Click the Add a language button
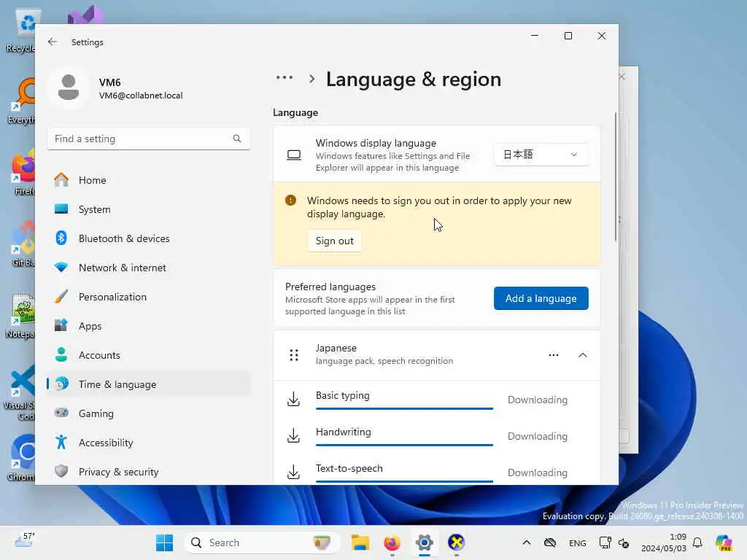The height and width of the screenshot is (560, 747). coord(541,298)
